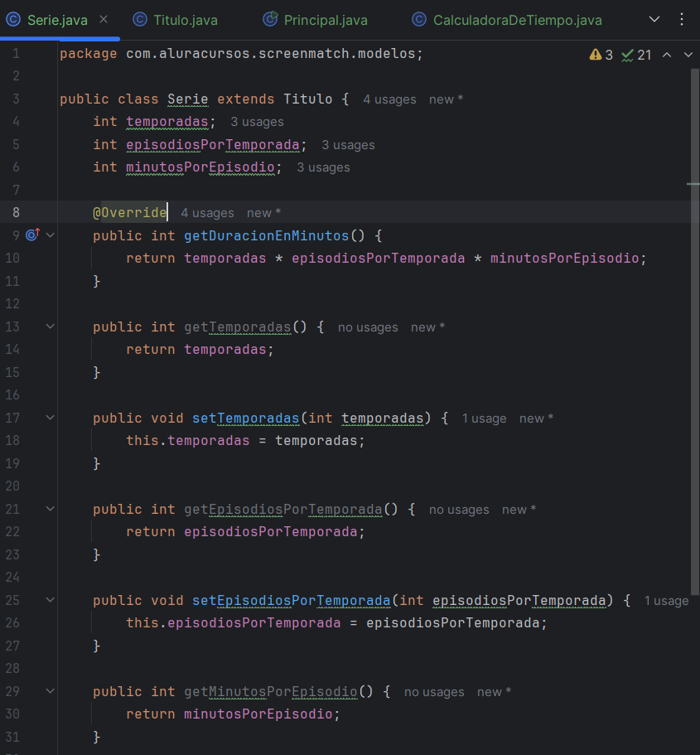
Task: Show the 4 usages of class Serie
Action: 389,99
